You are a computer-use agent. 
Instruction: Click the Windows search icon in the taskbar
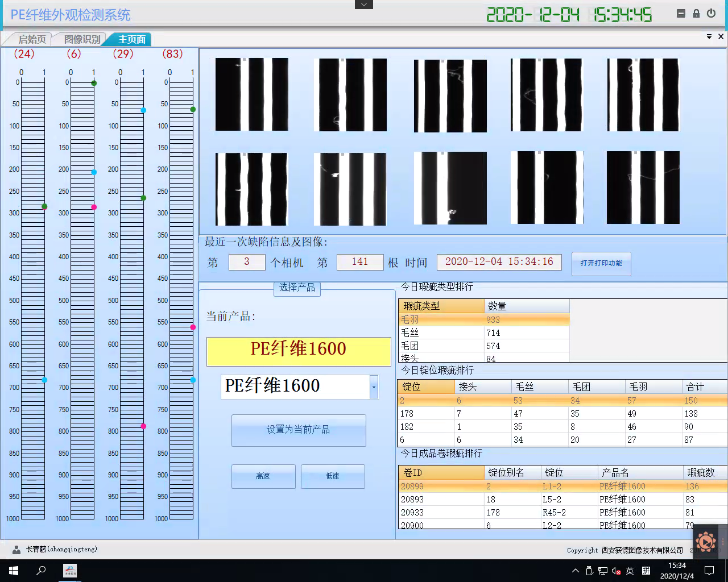pyautogui.click(x=39, y=570)
